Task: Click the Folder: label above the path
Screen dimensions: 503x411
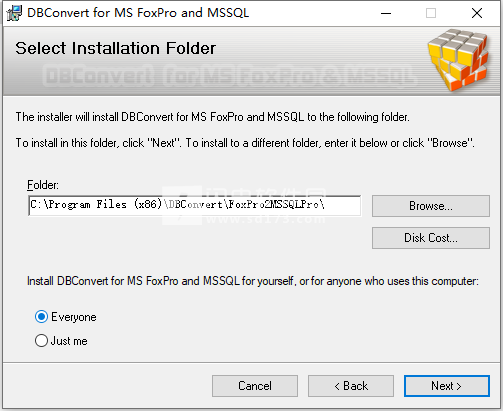Action: click(x=43, y=185)
